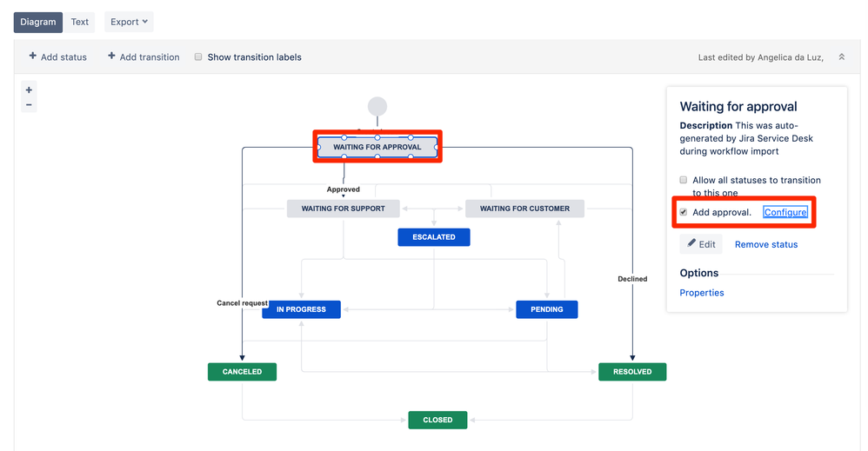
Task: Select the Escalated status node
Action: click(434, 237)
